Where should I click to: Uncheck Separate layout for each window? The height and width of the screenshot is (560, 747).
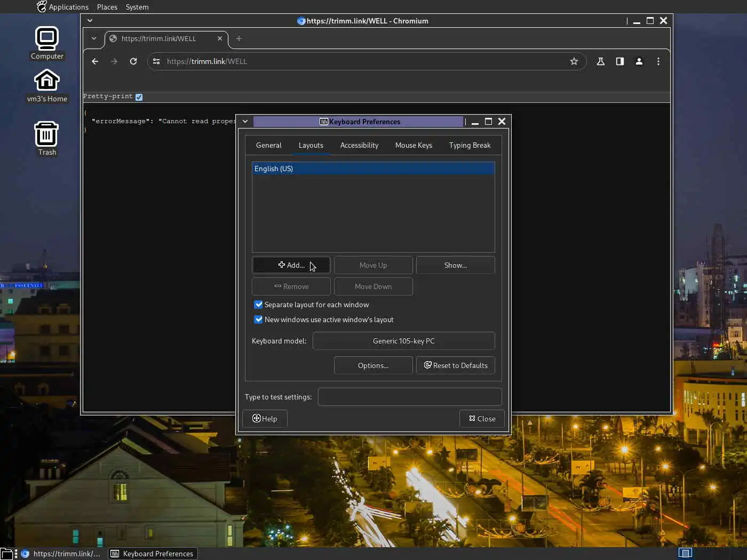(x=258, y=305)
